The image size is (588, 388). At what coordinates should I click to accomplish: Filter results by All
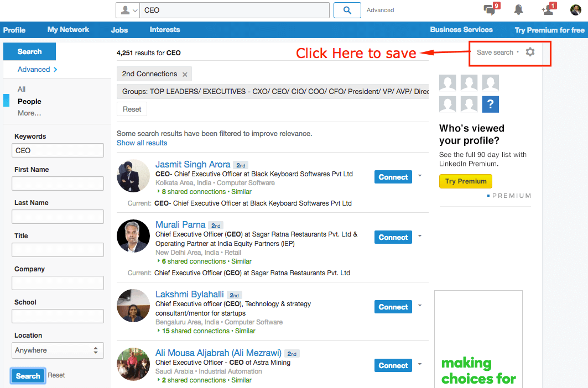pos(22,89)
